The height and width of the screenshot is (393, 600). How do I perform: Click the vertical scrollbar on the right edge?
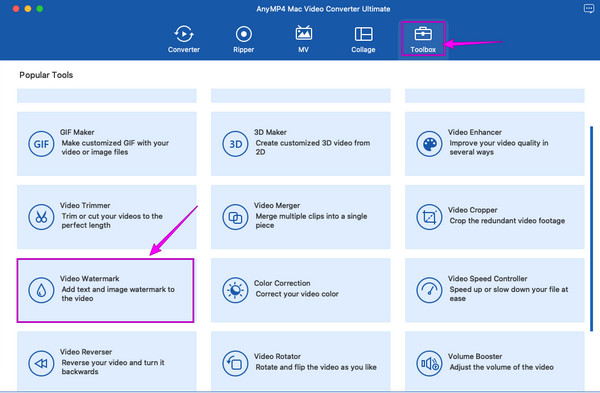(x=592, y=229)
